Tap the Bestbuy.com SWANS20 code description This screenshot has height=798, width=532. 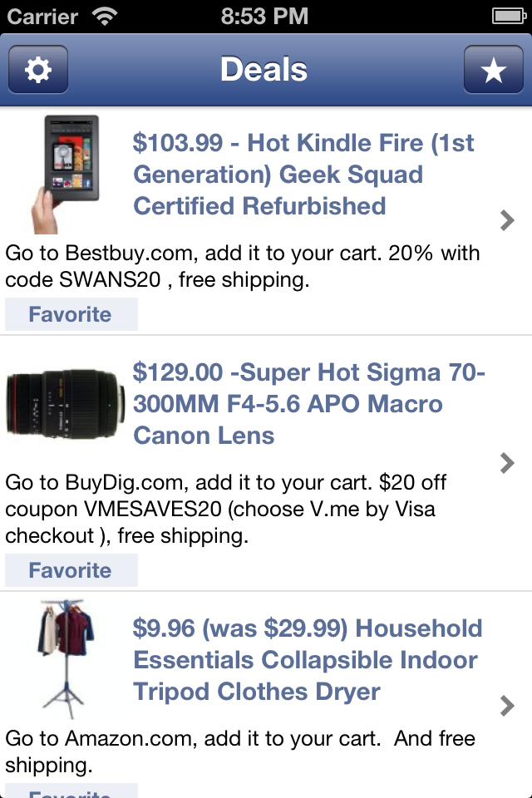(x=243, y=266)
